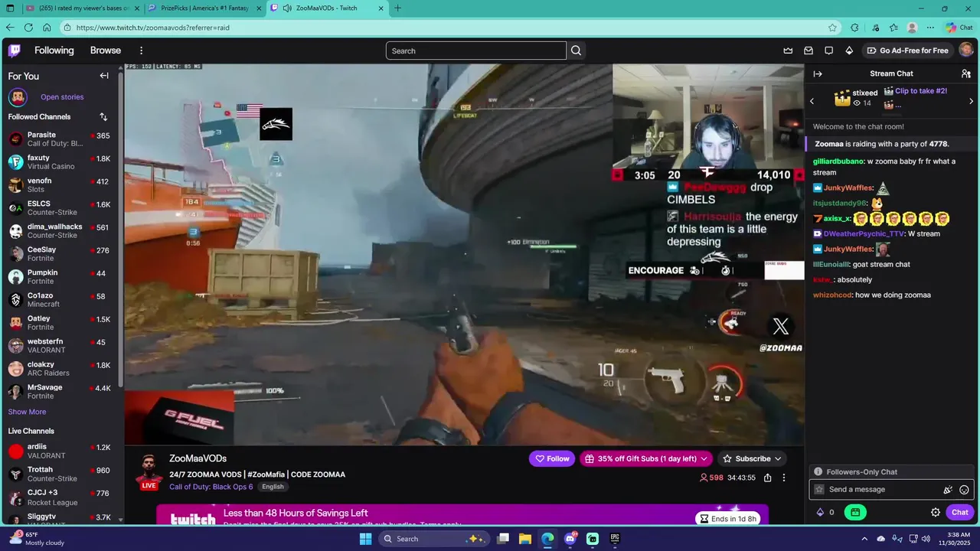Click whizohcod username in chat
Image resolution: width=980 pixels, height=551 pixels.
832,295
